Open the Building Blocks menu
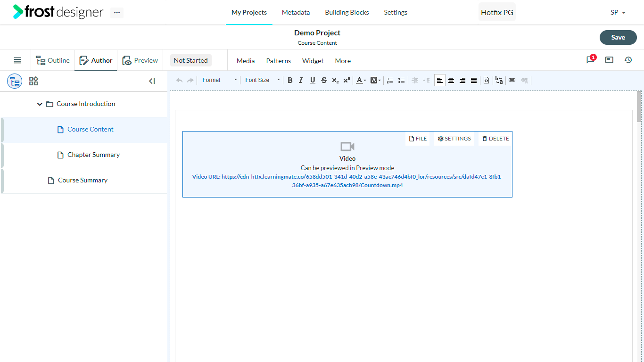The width and height of the screenshot is (644, 362). click(x=347, y=12)
